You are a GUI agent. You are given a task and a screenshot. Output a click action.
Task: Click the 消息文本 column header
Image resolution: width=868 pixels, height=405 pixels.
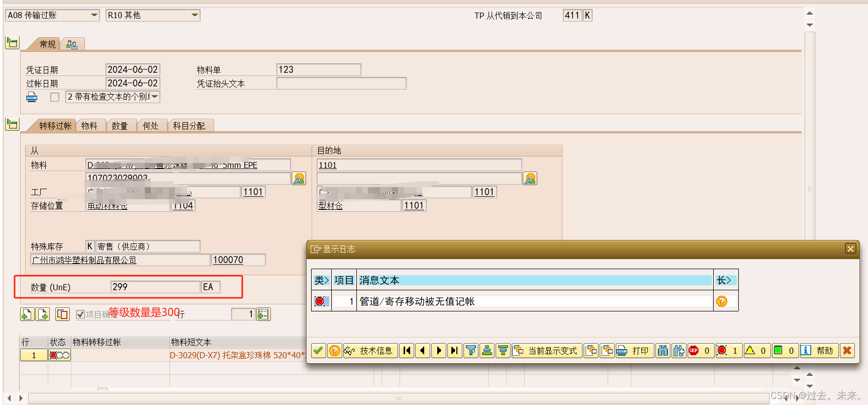(x=535, y=280)
